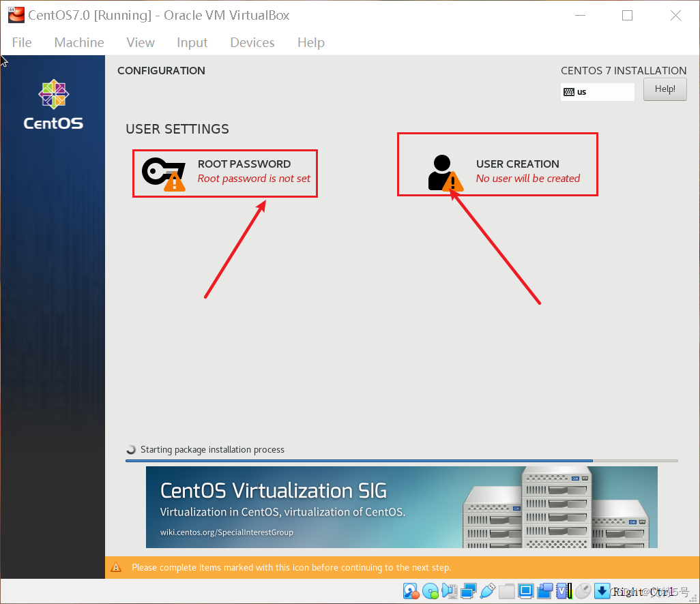Click the mouse integration status icon
The image size is (700, 604).
click(583, 591)
